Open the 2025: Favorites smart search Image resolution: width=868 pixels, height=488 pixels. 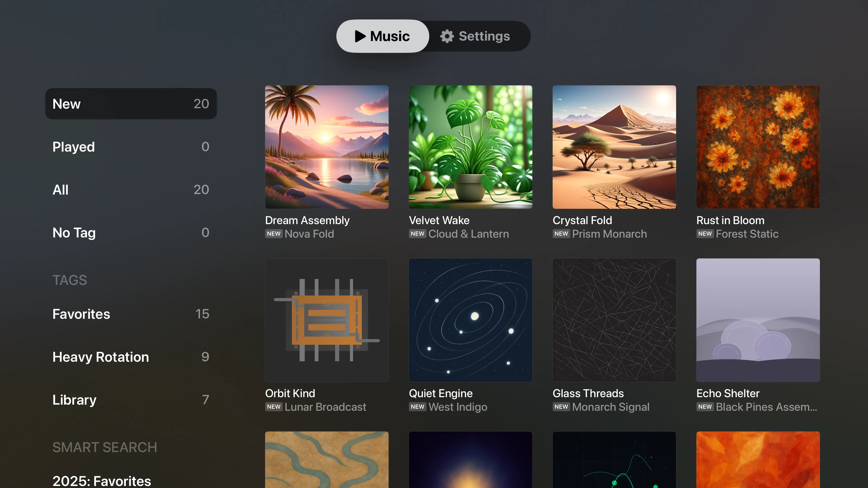102,481
